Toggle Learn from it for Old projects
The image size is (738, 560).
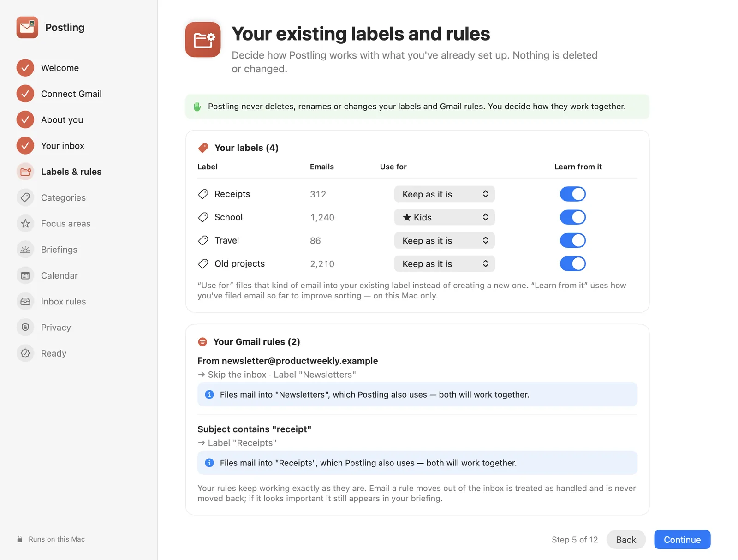[573, 264]
